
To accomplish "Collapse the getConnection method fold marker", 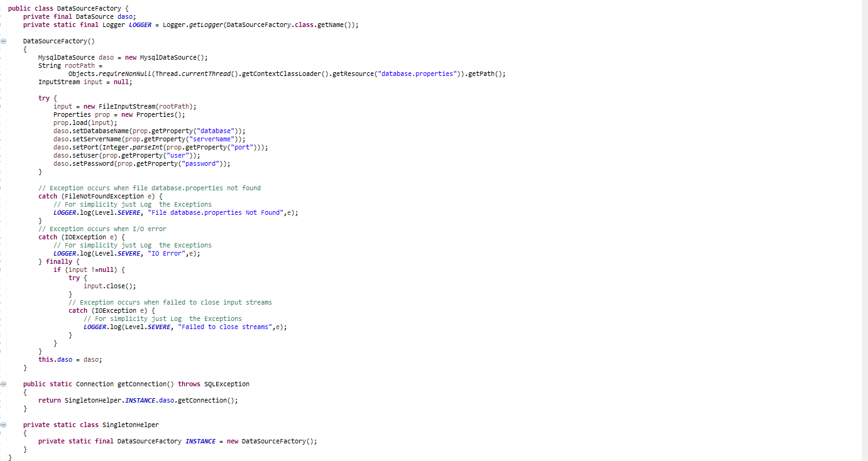I will point(4,384).
